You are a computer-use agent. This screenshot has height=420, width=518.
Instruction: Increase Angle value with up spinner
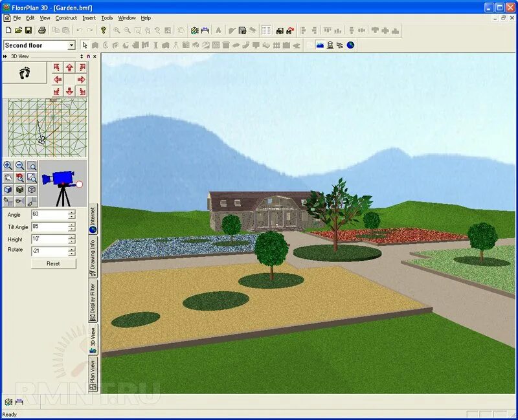point(72,213)
